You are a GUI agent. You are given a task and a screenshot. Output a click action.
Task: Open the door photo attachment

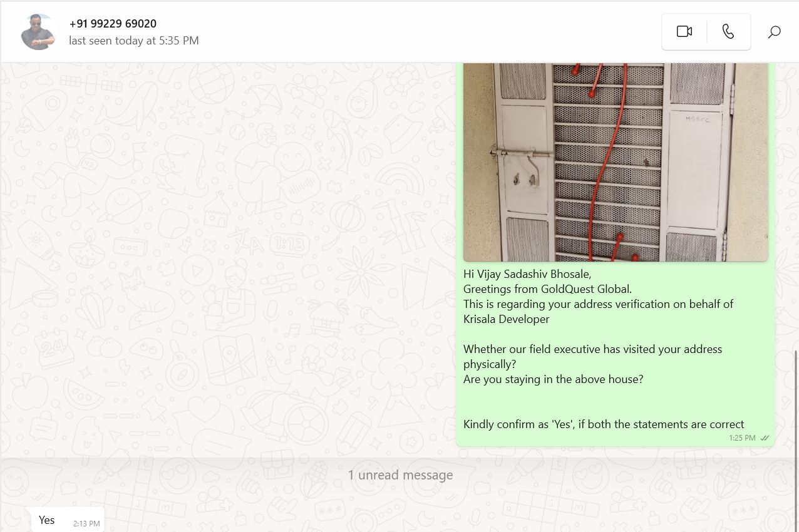tap(616, 162)
